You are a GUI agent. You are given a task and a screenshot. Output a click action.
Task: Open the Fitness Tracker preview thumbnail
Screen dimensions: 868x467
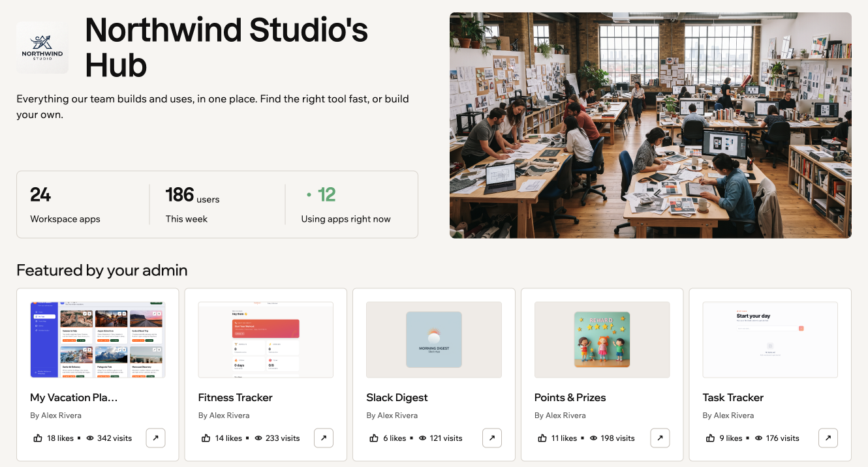[266, 339]
